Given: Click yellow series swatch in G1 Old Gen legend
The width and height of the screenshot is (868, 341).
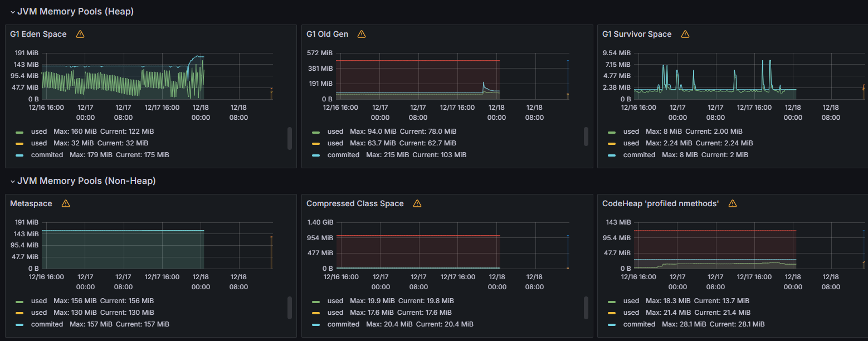Looking at the screenshot, I should pyautogui.click(x=316, y=143).
